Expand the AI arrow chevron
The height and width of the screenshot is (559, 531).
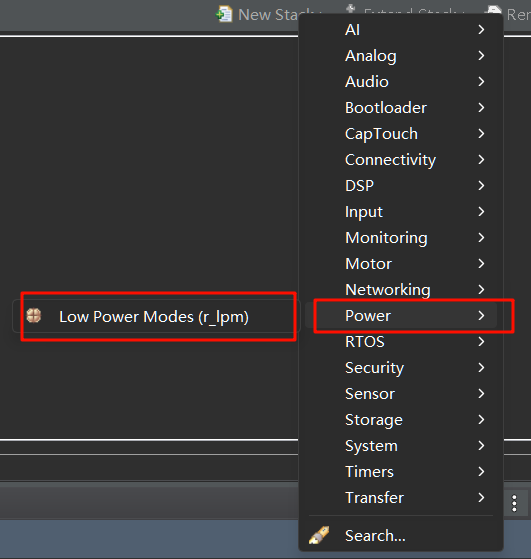481,30
